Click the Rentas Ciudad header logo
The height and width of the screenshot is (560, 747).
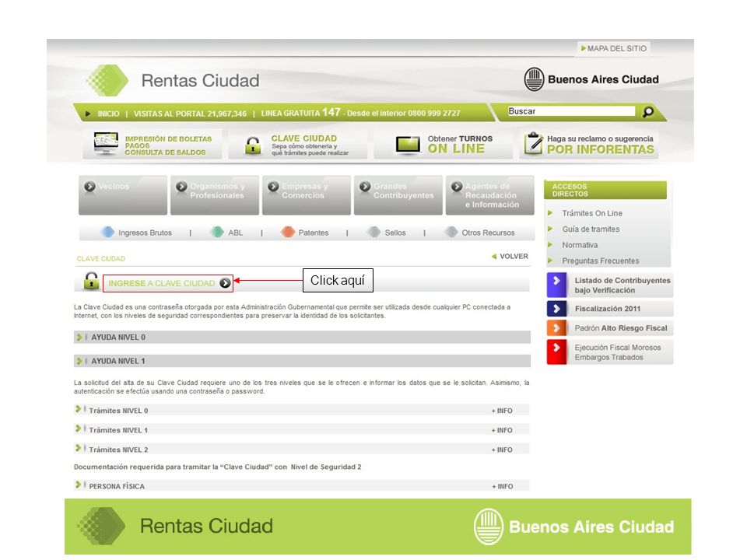[173, 80]
